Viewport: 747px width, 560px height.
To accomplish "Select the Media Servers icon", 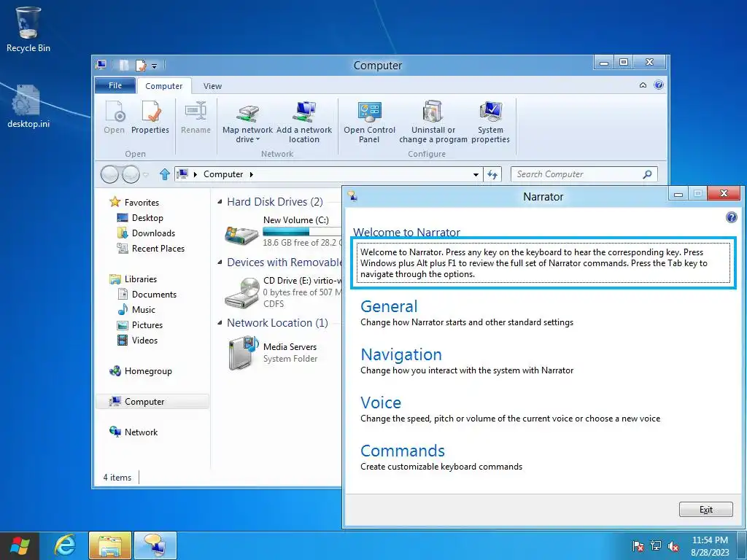I will click(243, 352).
